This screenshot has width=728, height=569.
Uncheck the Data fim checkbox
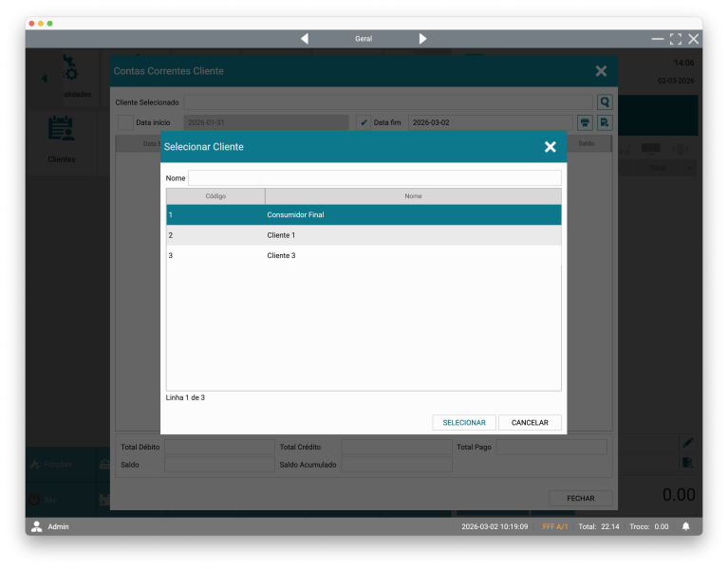(x=364, y=122)
